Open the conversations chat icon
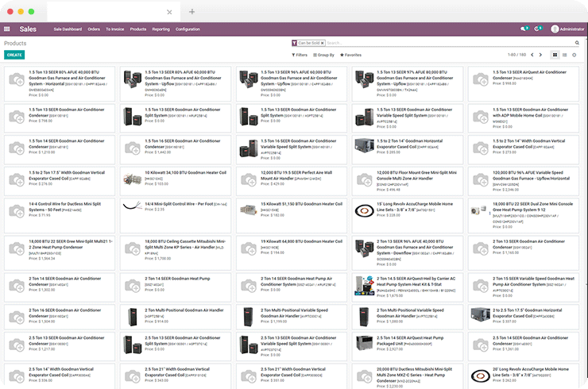This screenshot has width=588, height=389. pos(523,29)
